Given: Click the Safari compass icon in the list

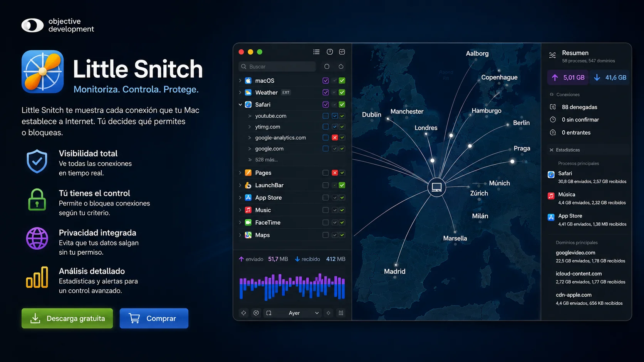Looking at the screenshot, I should point(248,105).
